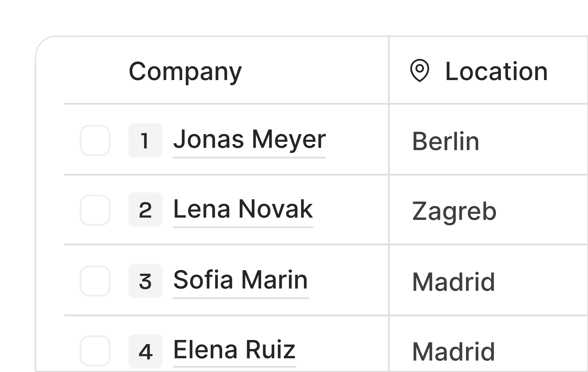The image size is (588, 372).
Task: Check the box beside Sofia Marin
Action: pyautogui.click(x=95, y=281)
